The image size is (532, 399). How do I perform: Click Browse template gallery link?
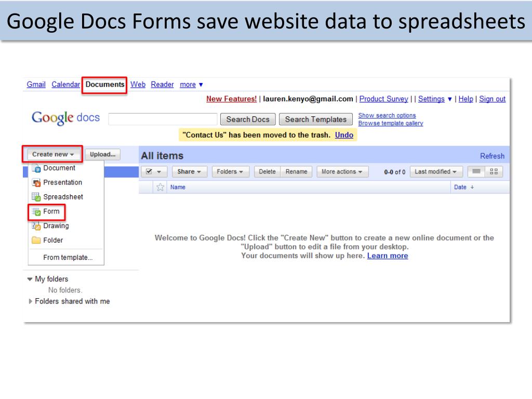tap(391, 123)
